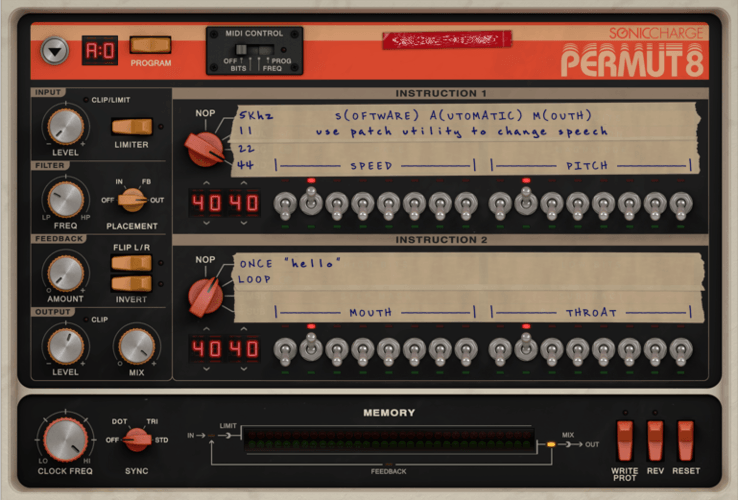Click the CLIP/LIMIT indicator LED

coord(86,100)
